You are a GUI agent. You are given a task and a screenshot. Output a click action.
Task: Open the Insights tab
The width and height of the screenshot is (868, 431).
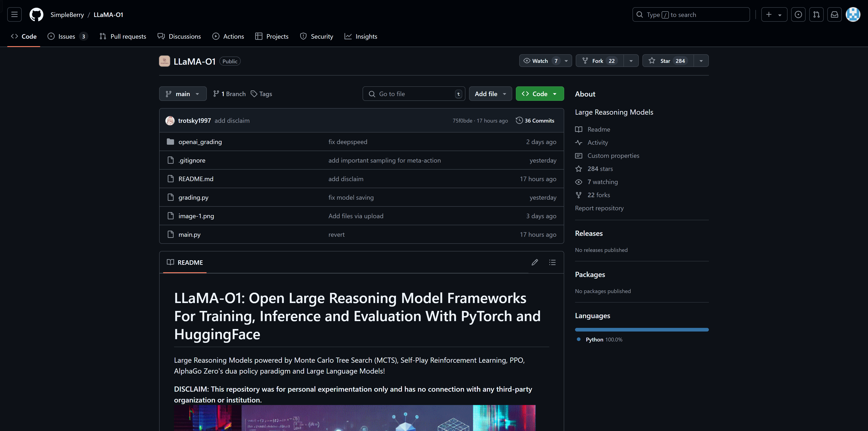coord(361,36)
